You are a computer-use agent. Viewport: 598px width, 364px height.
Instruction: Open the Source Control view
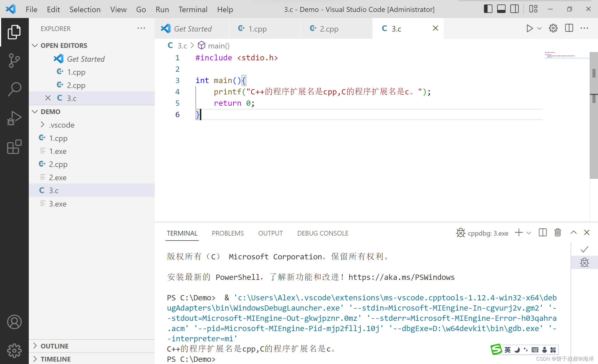(14, 60)
